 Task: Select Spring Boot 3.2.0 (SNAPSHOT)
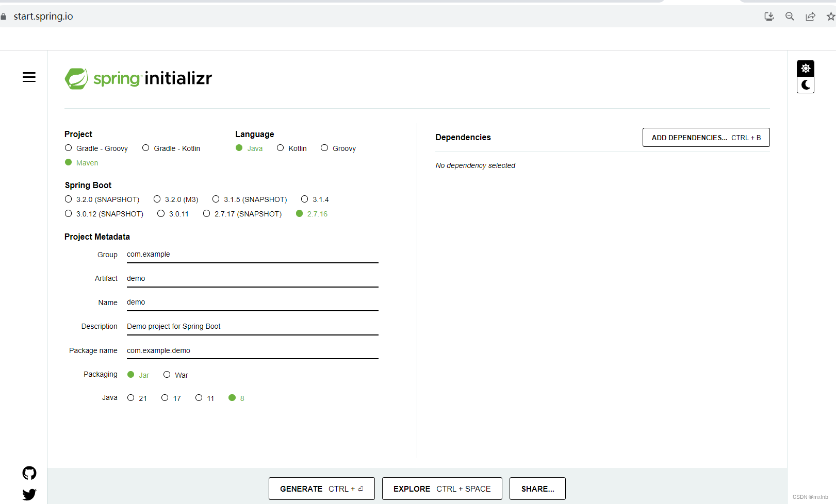point(102,199)
